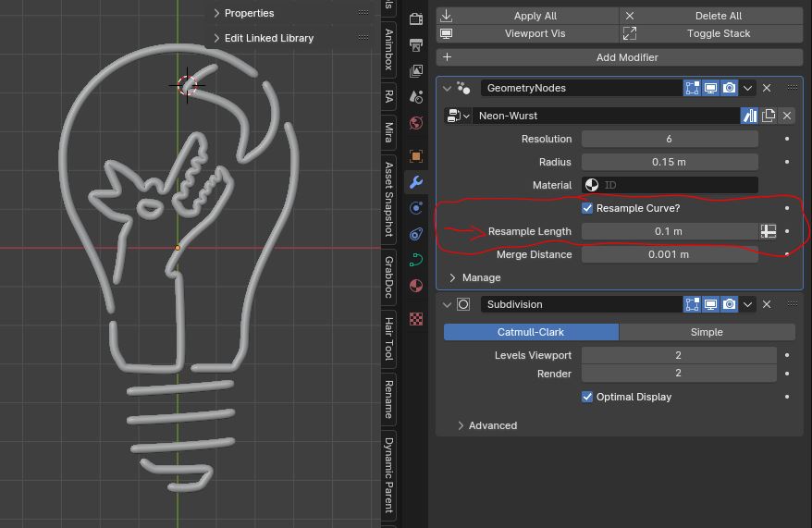The width and height of the screenshot is (812, 528).
Task: Toggle render visibility camera icon for GeometryNodes
Action: pos(730,88)
